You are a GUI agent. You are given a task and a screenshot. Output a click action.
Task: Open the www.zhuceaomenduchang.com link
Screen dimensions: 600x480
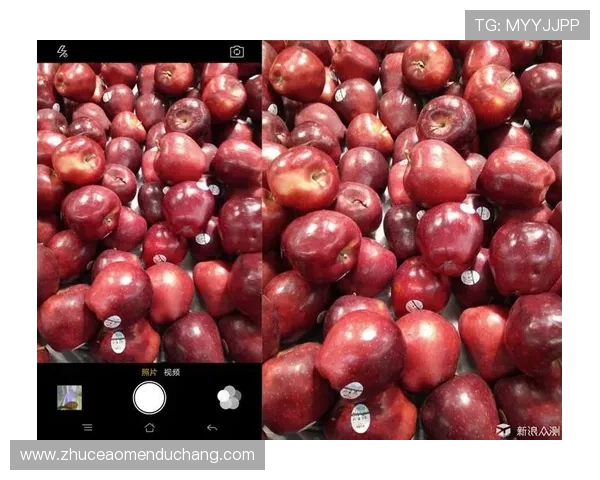pyautogui.click(x=138, y=455)
